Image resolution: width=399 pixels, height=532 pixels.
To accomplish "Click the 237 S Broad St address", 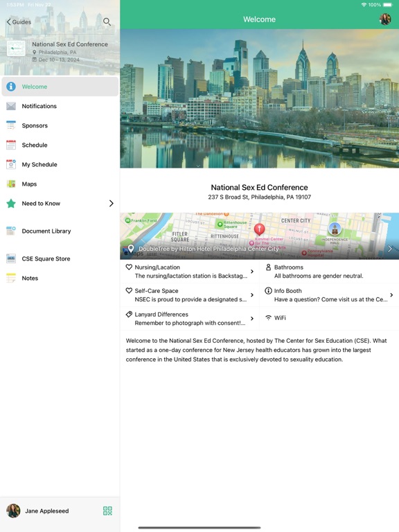I will coord(260,197).
